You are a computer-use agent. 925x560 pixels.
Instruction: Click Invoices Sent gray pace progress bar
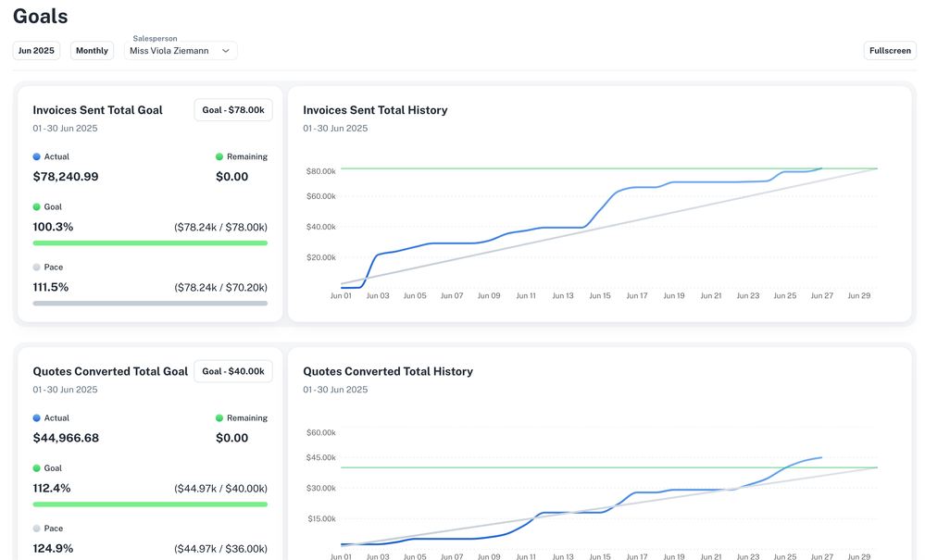click(x=150, y=303)
